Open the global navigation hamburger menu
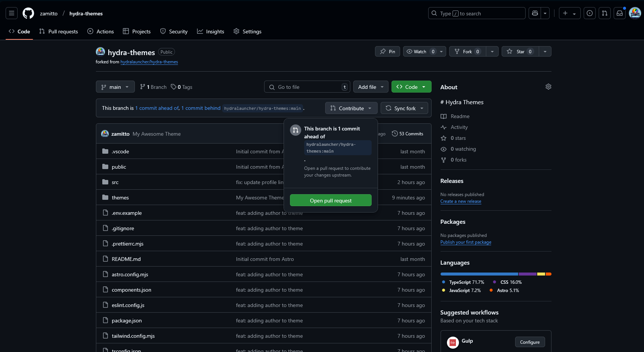Viewport: 644px width, 352px height. coord(11,13)
